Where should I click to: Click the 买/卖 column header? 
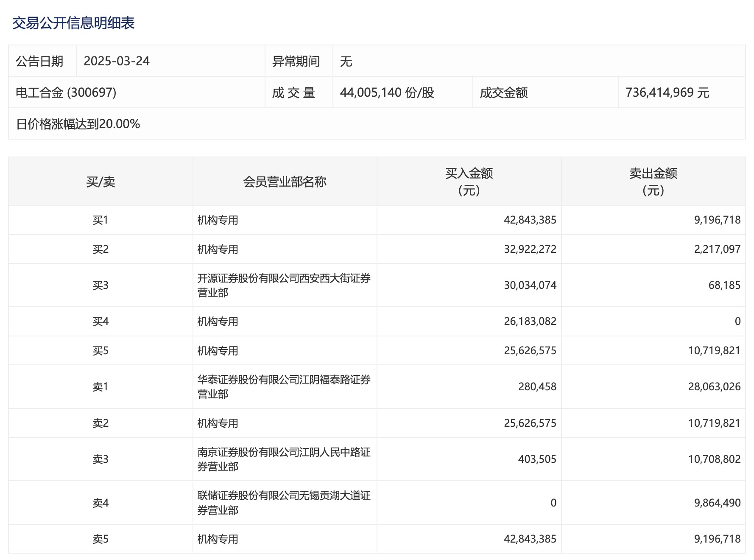pyautogui.click(x=101, y=182)
